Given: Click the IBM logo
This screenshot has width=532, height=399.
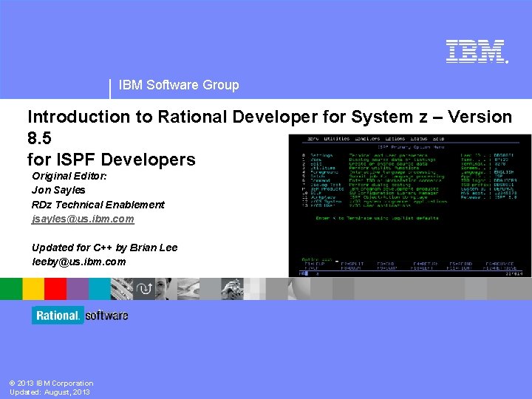Looking at the screenshot, I should (477, 52).
